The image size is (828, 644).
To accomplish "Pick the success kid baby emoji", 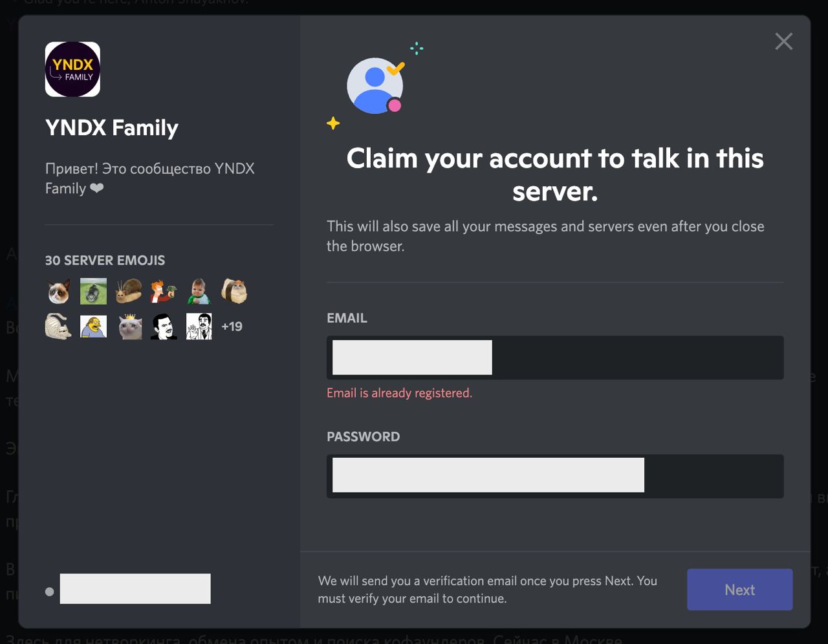I will [x=199, y=292].
